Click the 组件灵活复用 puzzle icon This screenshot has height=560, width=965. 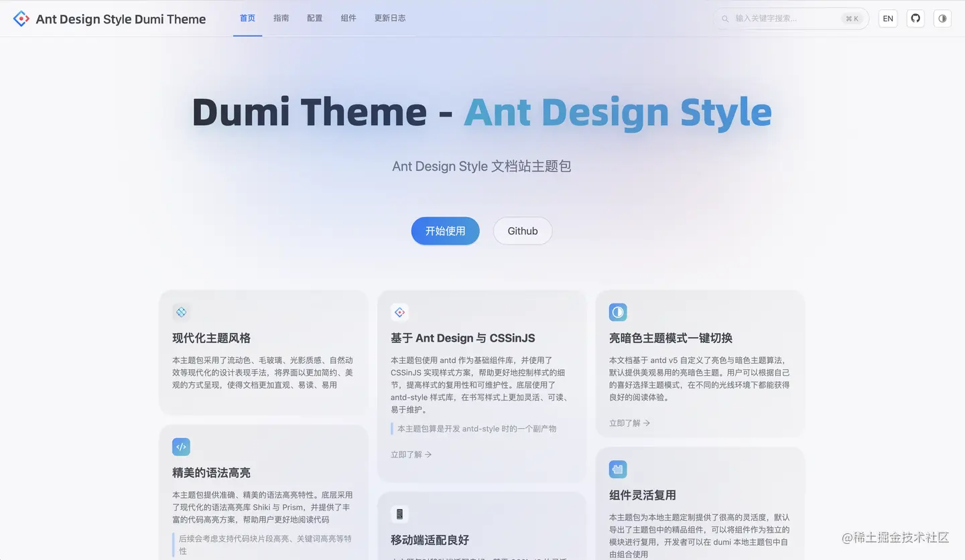[618, 469]
